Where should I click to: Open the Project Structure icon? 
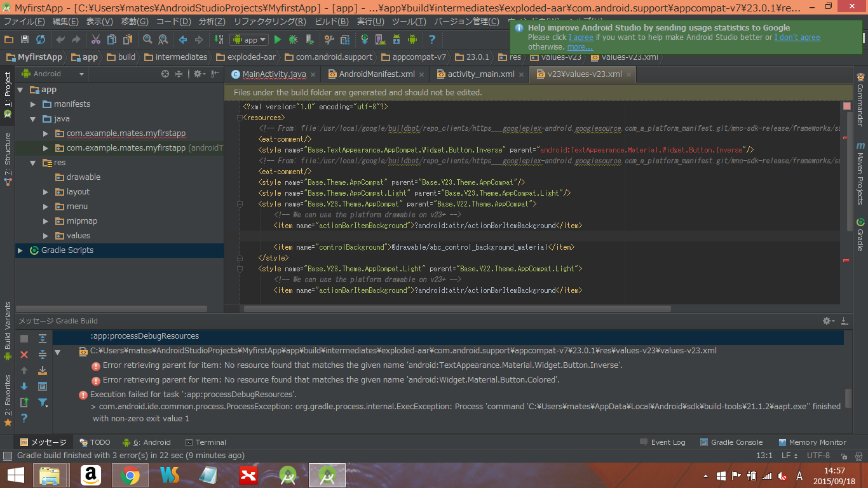(x=345, y=39)
